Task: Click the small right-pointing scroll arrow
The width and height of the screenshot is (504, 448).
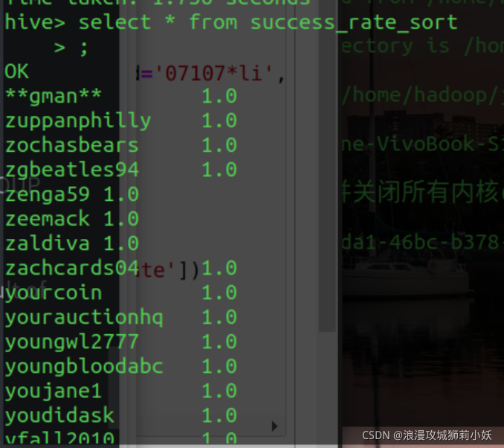Action: 274,426
